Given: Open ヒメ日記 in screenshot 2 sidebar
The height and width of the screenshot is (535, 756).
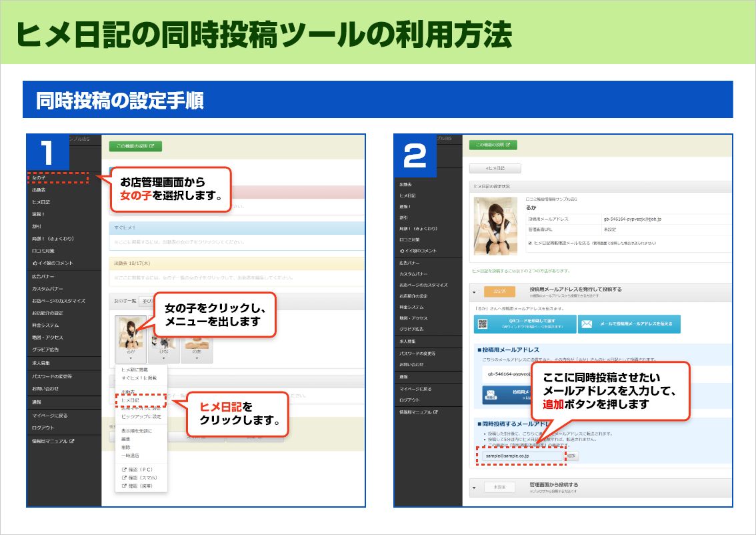Looking at the screenshot, I should [407, 195].
